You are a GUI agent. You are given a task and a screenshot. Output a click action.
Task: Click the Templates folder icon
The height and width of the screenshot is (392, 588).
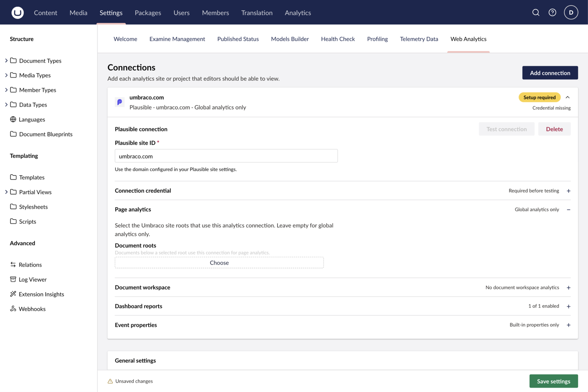coord(13,177)
